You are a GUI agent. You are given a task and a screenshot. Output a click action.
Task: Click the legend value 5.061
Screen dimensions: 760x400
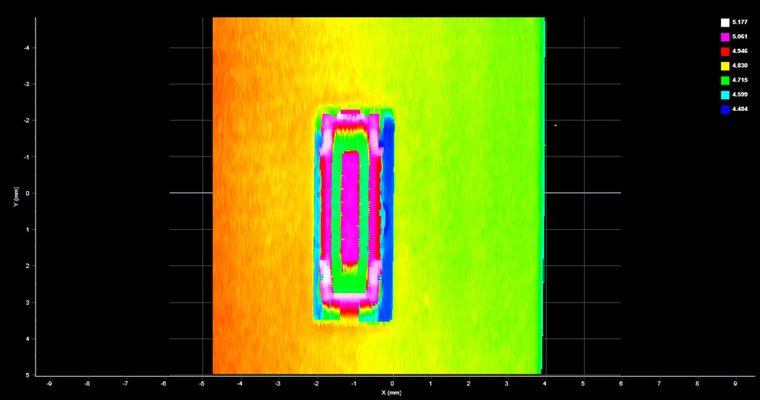pyautogui.click(x=740, y=37)
